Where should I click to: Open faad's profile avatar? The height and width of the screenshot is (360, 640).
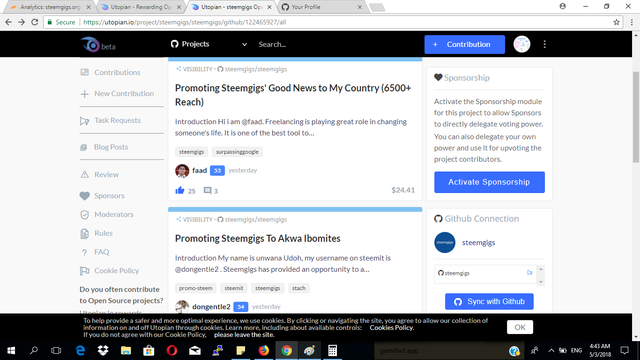(x=182, y=171)
